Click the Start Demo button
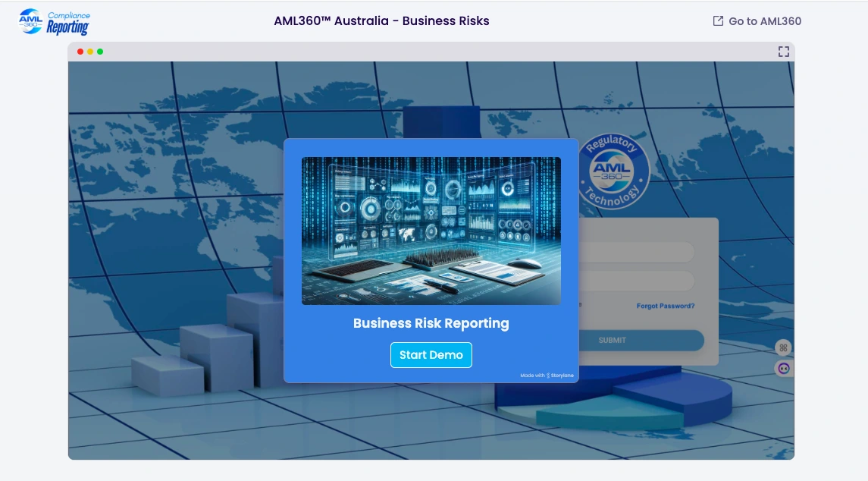 [431, 355]
